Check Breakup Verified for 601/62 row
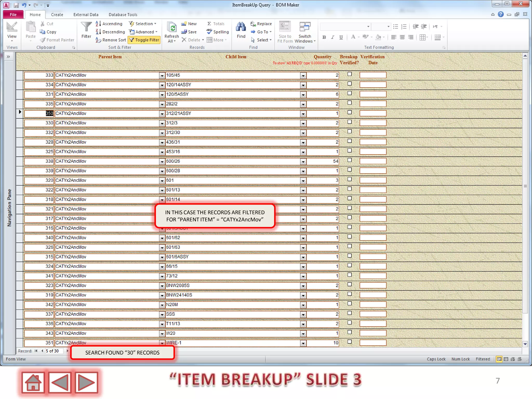Screen dimensions: 532x399 350,236
